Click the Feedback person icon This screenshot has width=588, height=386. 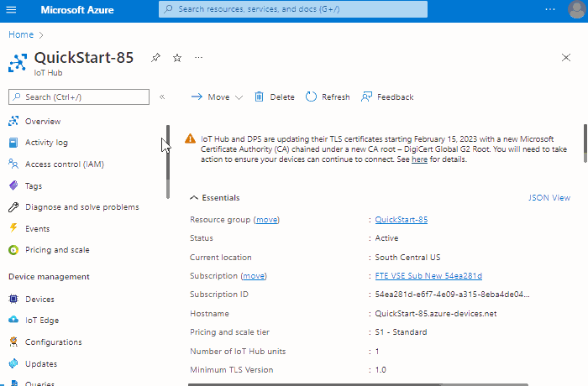[366, 97]
